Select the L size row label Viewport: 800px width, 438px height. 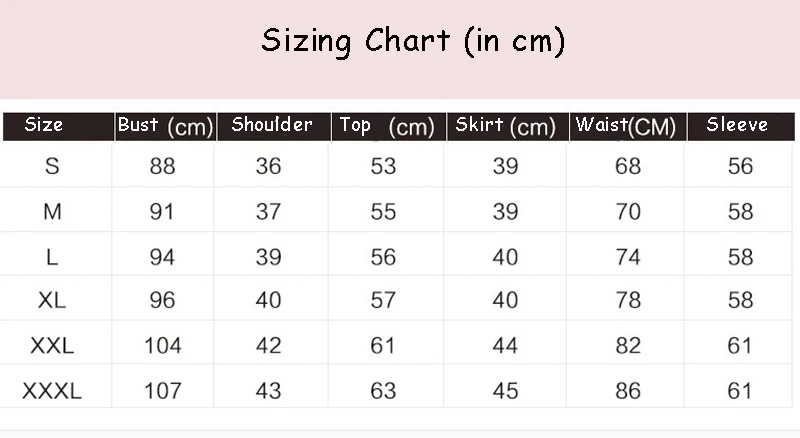52,256
